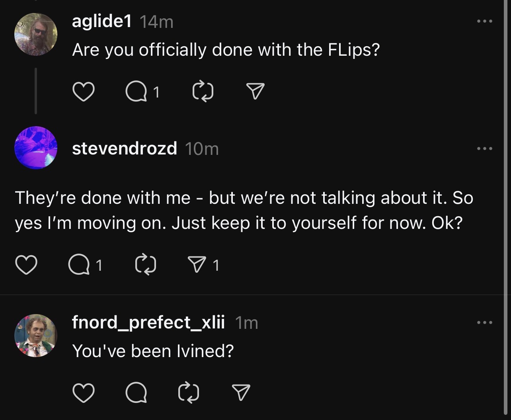Like aglide1's post with the heart
The image size is (511, 420).
[x=84, y=92]
